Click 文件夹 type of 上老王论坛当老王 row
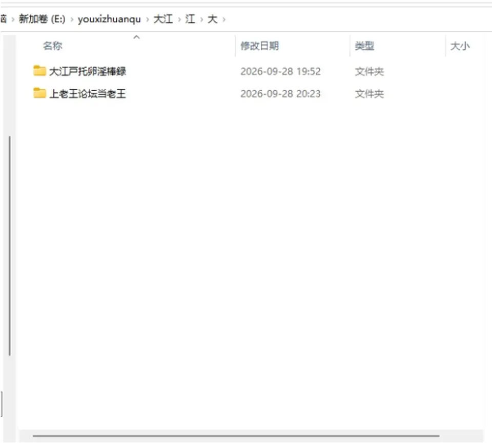This screenshot has height=448, width=492. (x=370, y=94)
